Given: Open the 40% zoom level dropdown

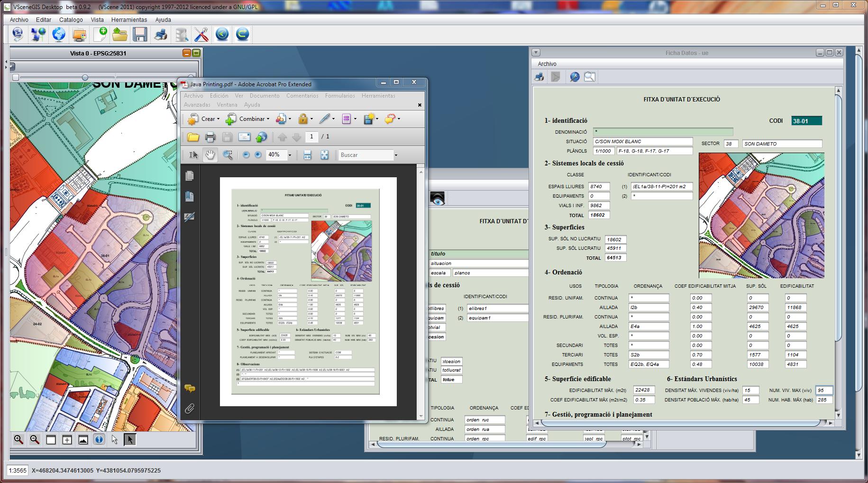Looking at the screenshot, I should (290, 155).
